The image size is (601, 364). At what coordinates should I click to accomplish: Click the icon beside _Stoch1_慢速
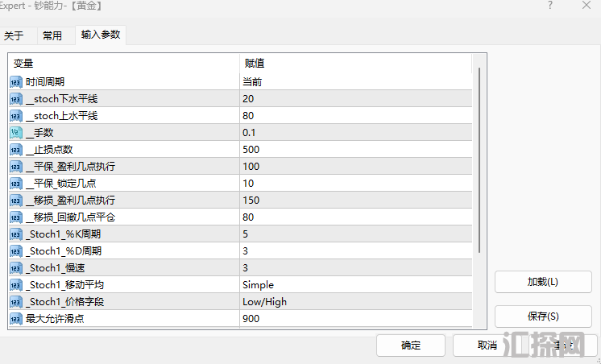pyautogui.click(x=16, y=268)
